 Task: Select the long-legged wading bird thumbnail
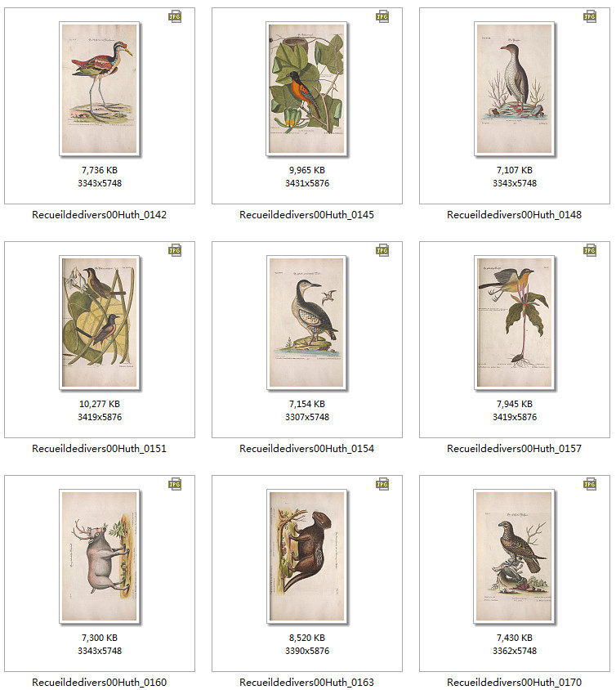[100, 89]
